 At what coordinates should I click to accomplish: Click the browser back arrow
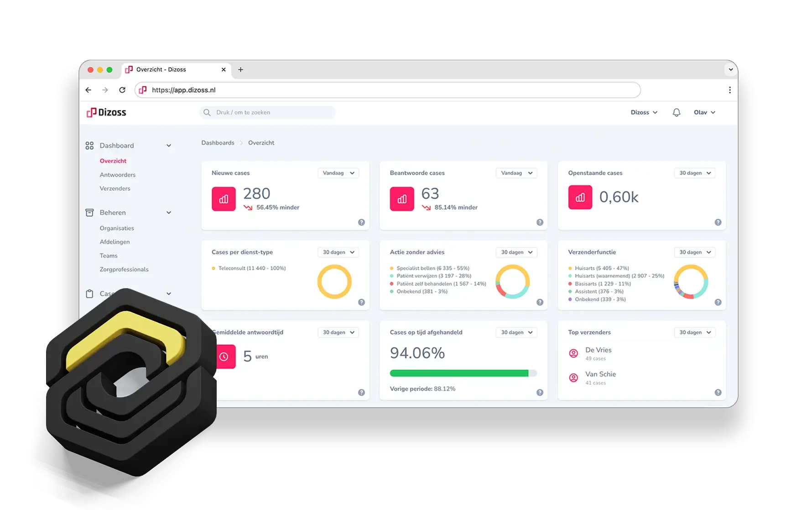(88, 90)
